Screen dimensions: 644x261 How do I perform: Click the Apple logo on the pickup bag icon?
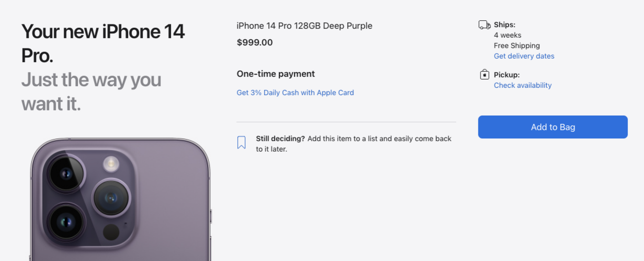pos(484,75)
